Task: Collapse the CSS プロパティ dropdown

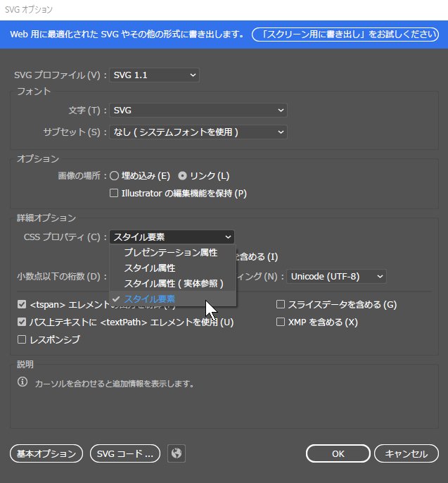Action: [x=172, y=237]
